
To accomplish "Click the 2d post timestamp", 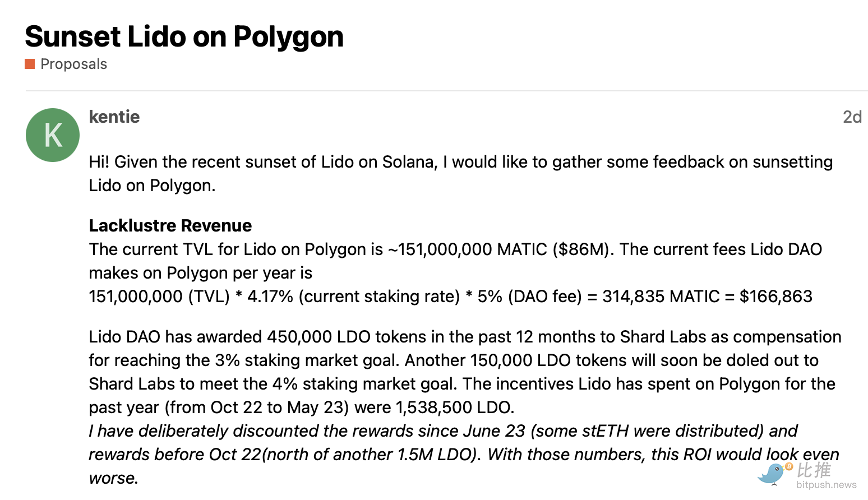I will coord(852,117).
